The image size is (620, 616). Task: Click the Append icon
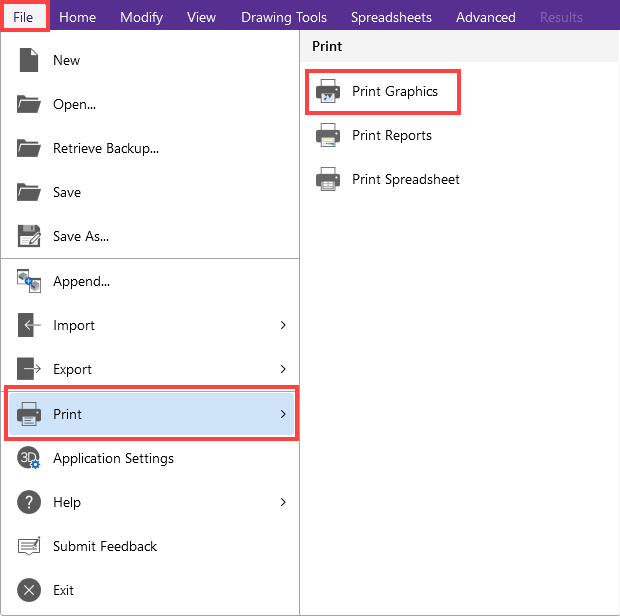pyautogui.click(x=28, y=281)
